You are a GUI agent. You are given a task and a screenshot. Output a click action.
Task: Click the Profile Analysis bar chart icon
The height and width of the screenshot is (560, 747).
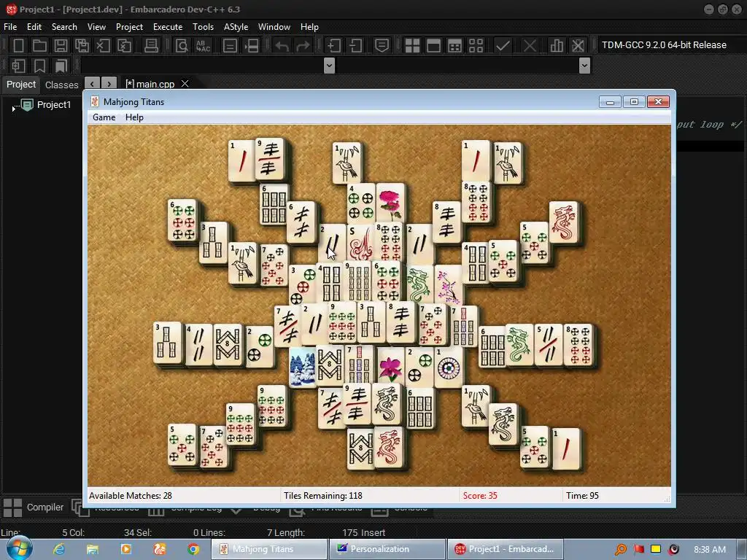coord(557,46)
